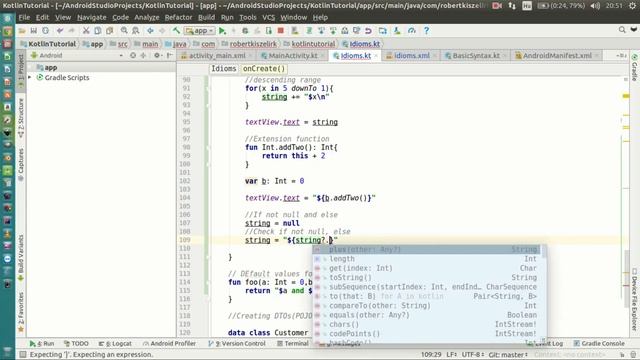Open the Terminal tool window

[x=293, y=344]
